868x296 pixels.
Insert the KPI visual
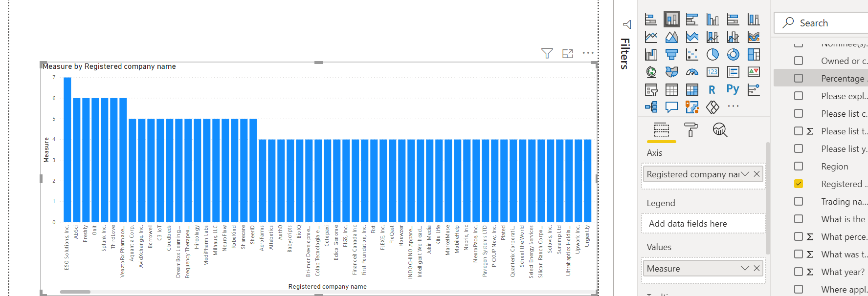(x=754, y=72)
